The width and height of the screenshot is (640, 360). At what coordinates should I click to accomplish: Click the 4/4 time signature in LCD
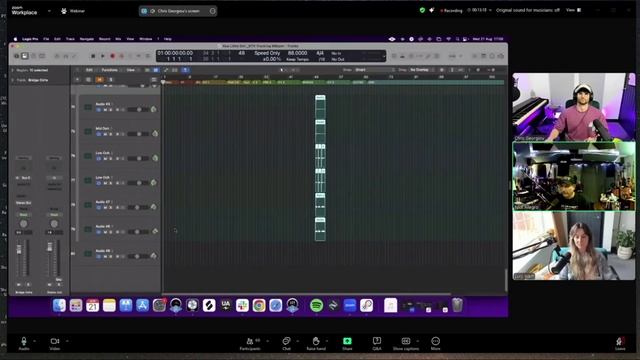click(320, 53)
